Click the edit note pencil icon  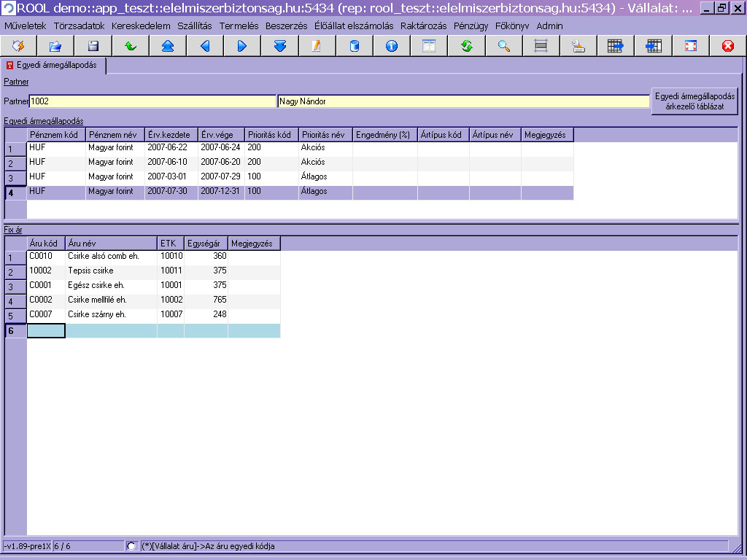point(317,46)
